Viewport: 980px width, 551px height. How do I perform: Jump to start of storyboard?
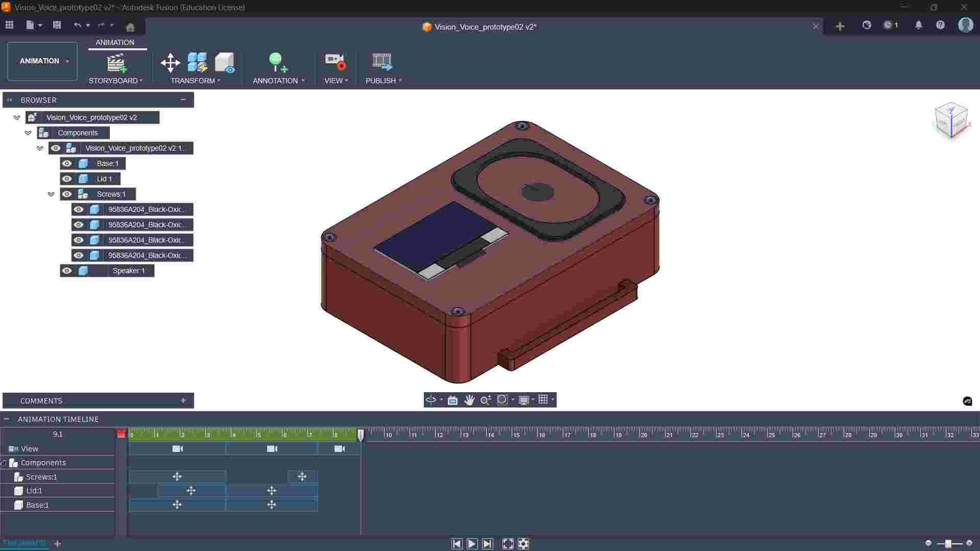click(x=457, y=544)
